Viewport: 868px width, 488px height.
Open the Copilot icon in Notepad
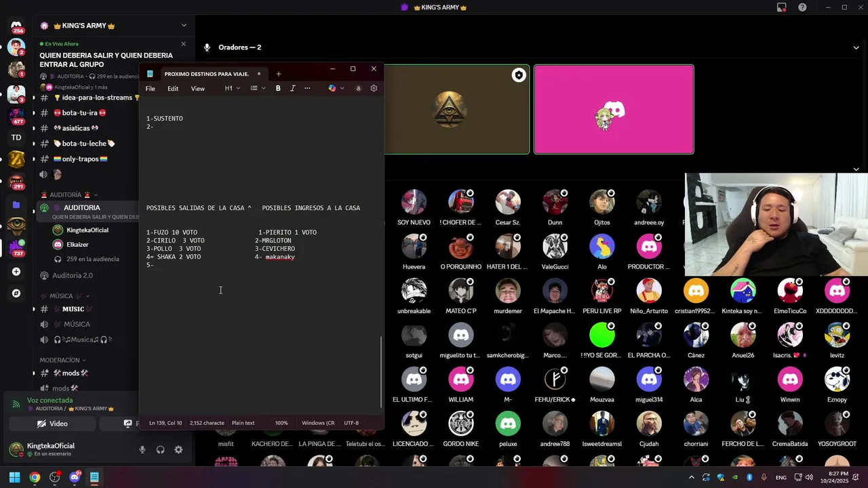point(332,88)
